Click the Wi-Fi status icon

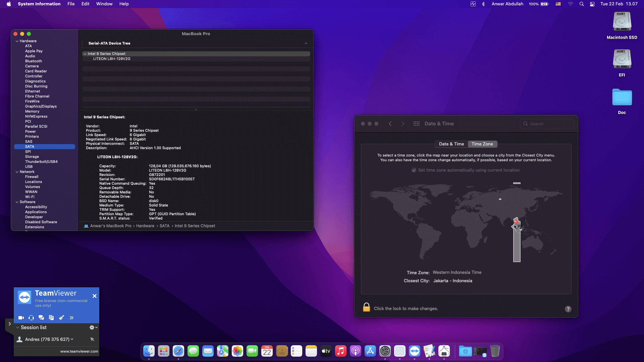(x=571, y=4)
